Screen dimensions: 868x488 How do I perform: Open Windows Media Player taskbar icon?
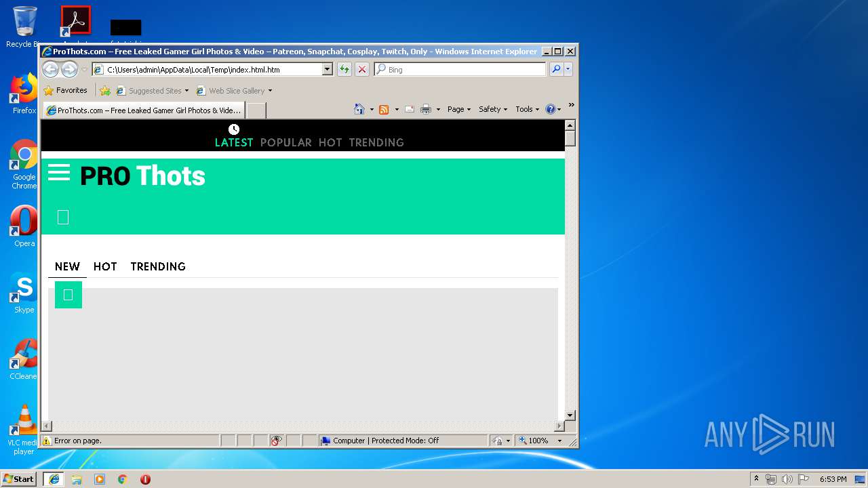[x=100, y=479]
